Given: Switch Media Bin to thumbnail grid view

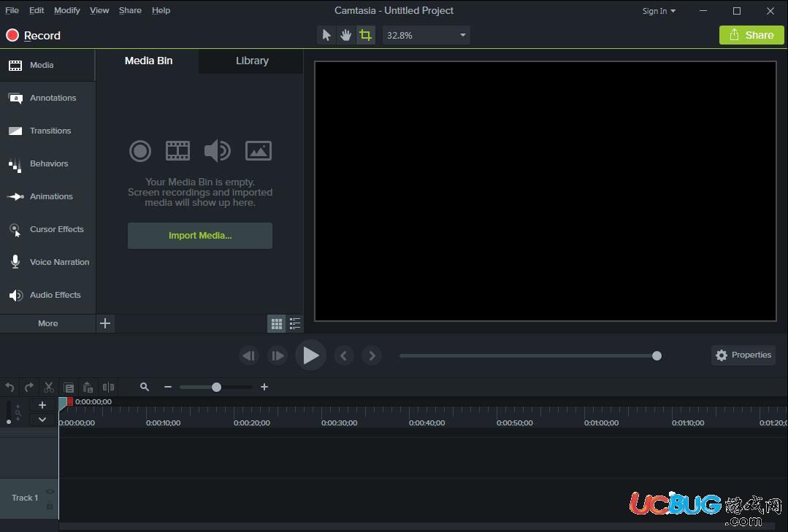Looking at the screenshot, I should (x=276, y=324).
